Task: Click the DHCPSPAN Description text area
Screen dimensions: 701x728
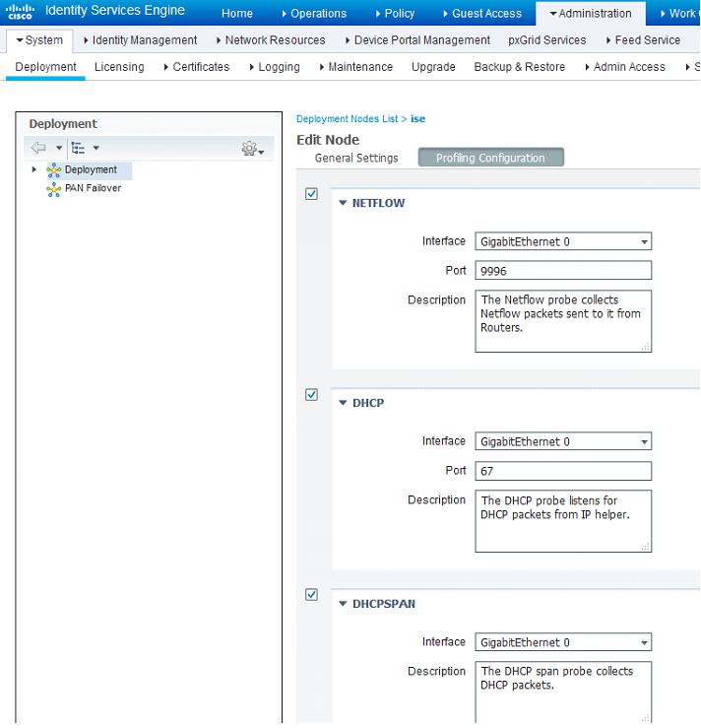Action: point(563,692)
